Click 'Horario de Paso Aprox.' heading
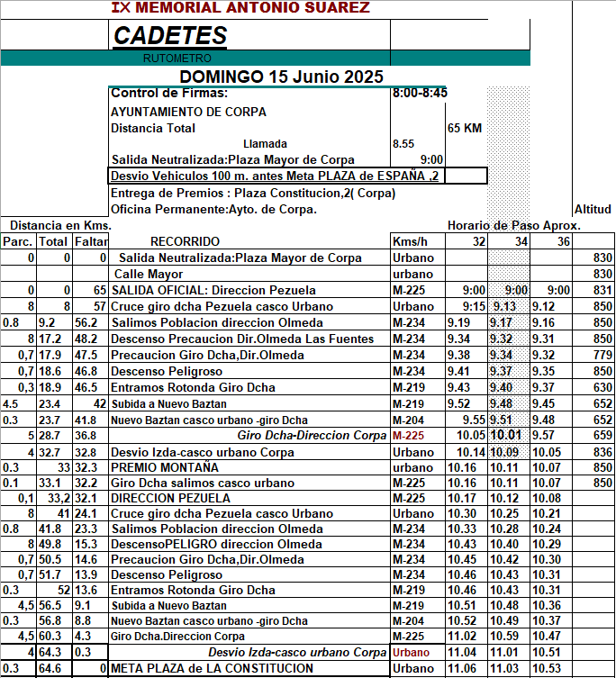This screenshot has width=616, height=678. [x=514, y=226]
